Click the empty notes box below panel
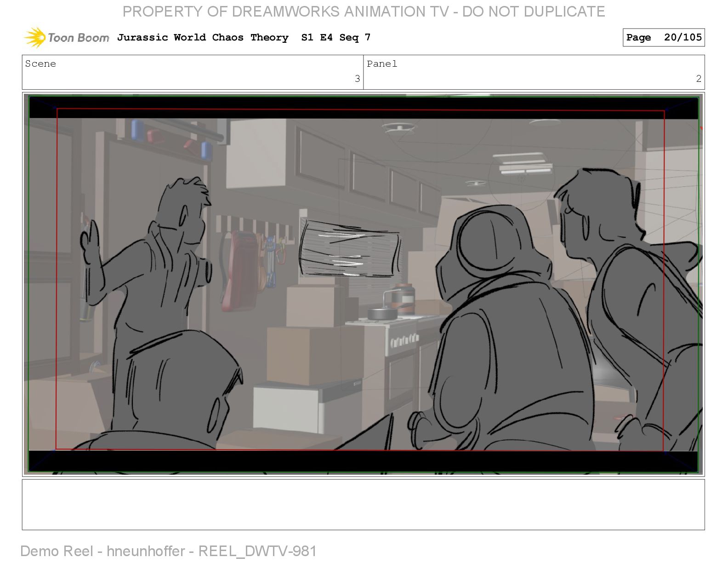The image size is (728, 563). (x=363, y=505)
